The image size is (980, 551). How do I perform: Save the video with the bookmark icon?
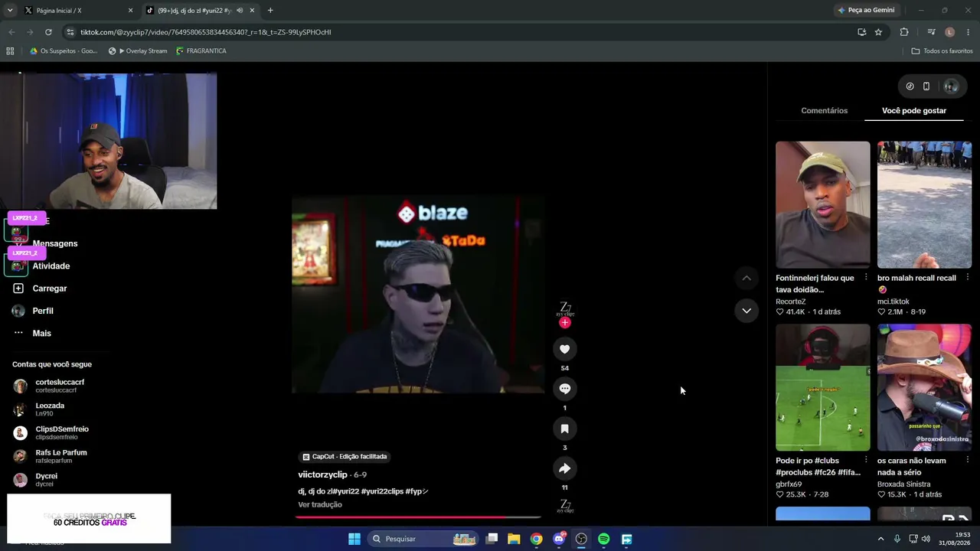coord(564,429)
